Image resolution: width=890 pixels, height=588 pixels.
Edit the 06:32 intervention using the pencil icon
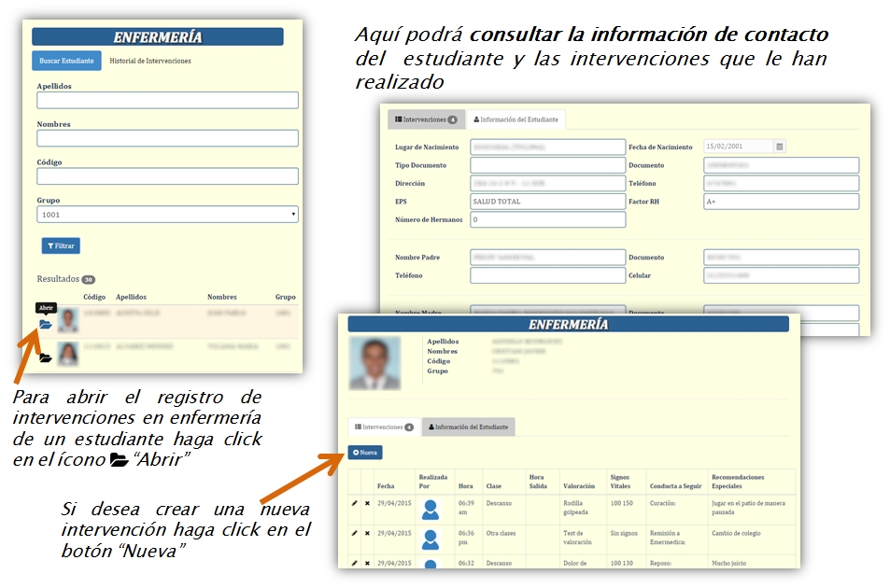(355, 563)
